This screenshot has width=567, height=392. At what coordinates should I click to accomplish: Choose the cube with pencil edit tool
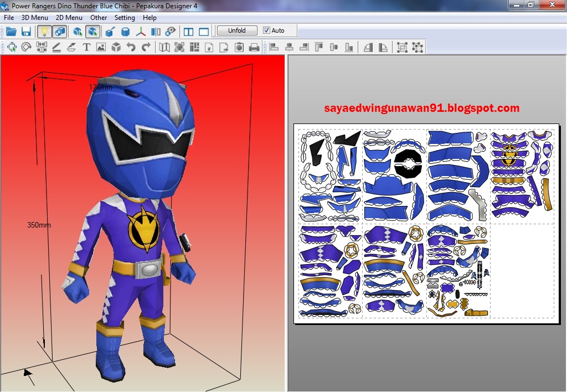[110, 32]
